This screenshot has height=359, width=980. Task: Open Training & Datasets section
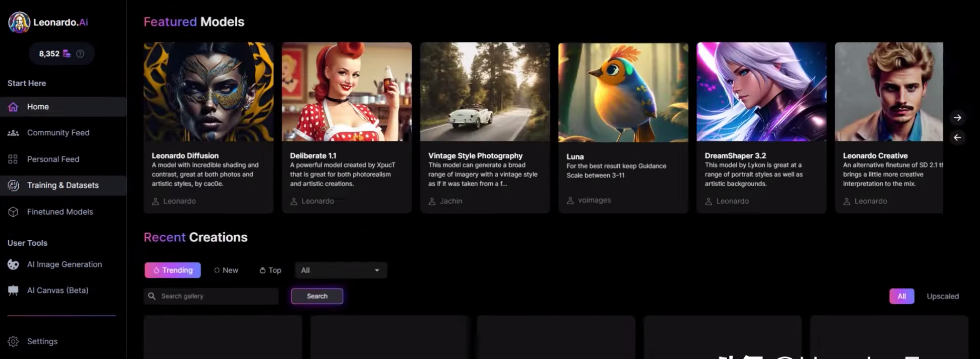click(63, 185)
